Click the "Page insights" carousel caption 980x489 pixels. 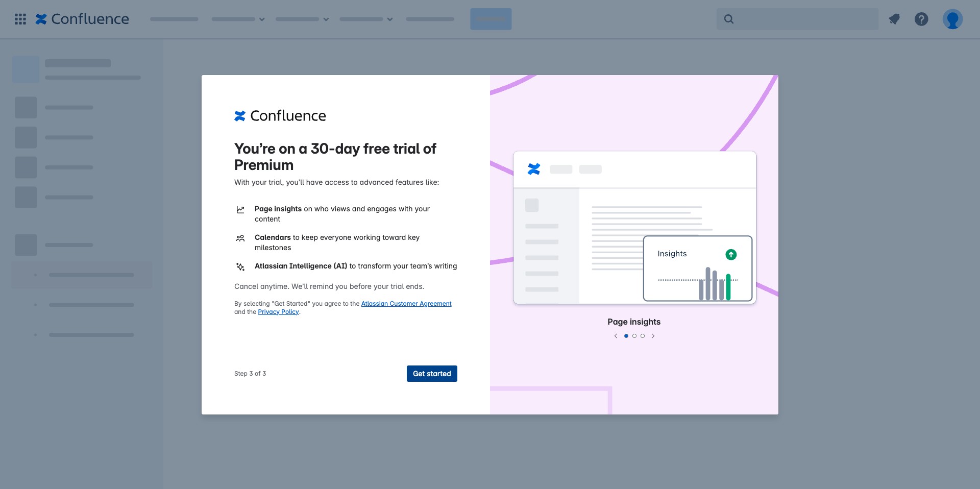pyautogui.click(x=634, y=322)
